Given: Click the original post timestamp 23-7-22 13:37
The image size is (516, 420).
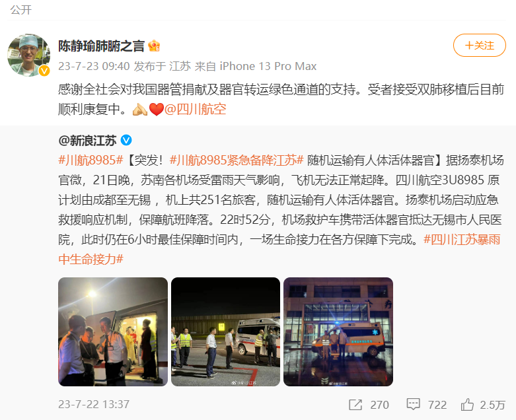Looking at the screenshot, I should [x=94, y=404].
